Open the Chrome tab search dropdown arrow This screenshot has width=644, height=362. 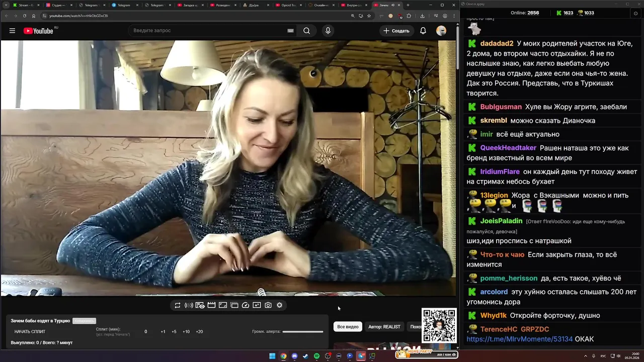(6, 5)
